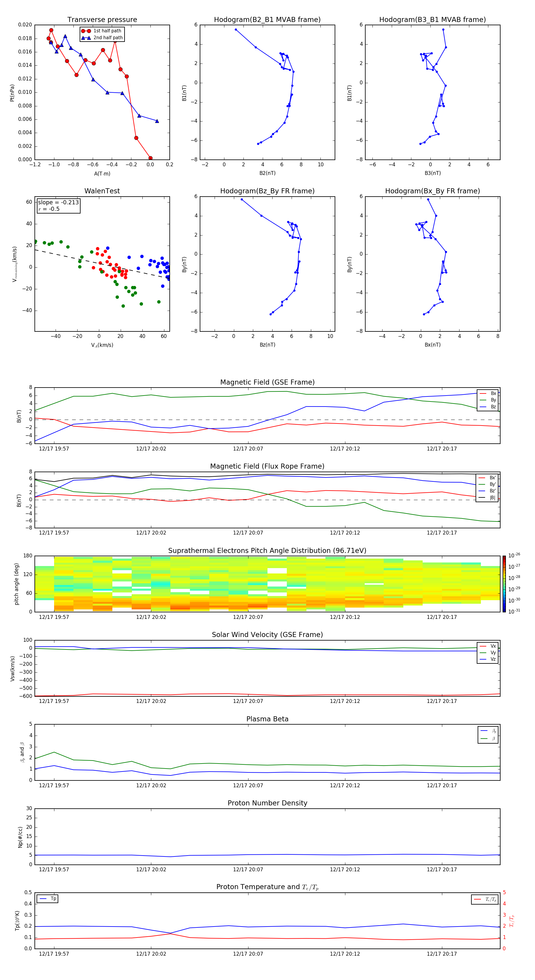Click "12/17 20:12" tick under Solar Wind Velocity plot
This screenshot has width=535, height=980.
click(x=344, y=701)
